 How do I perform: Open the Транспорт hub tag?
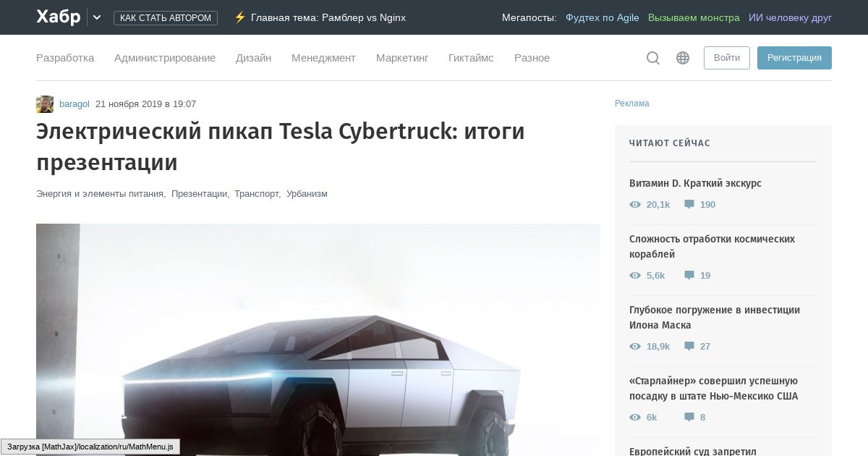coord(257,194)
